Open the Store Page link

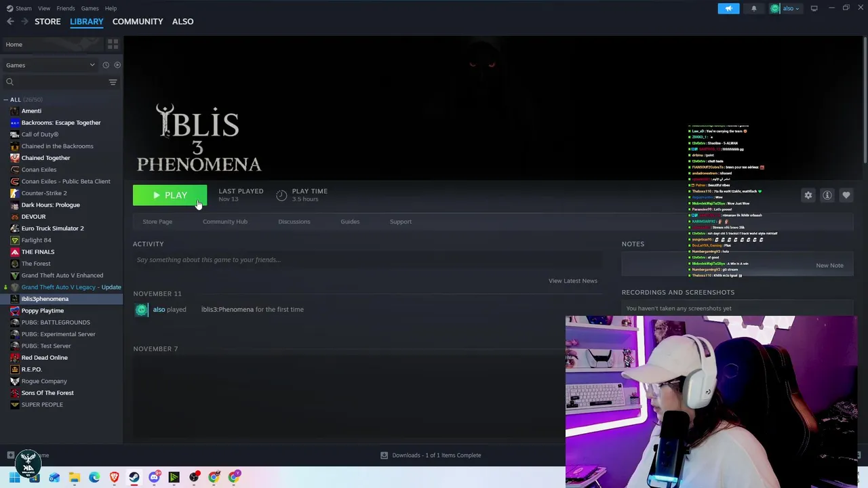point(157,222)
